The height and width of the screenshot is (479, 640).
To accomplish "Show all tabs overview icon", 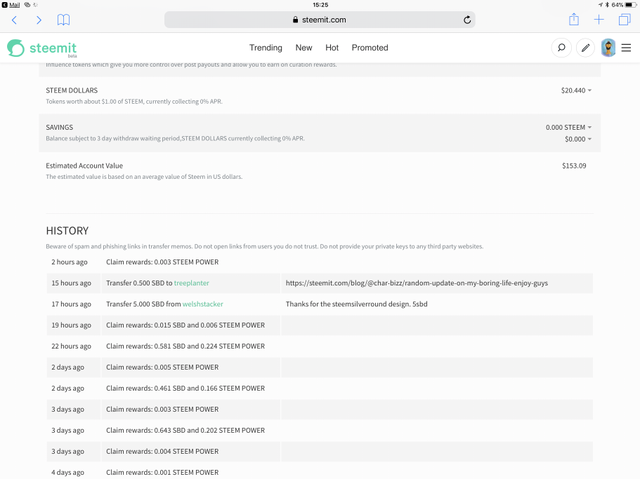I will pos(624,20).
